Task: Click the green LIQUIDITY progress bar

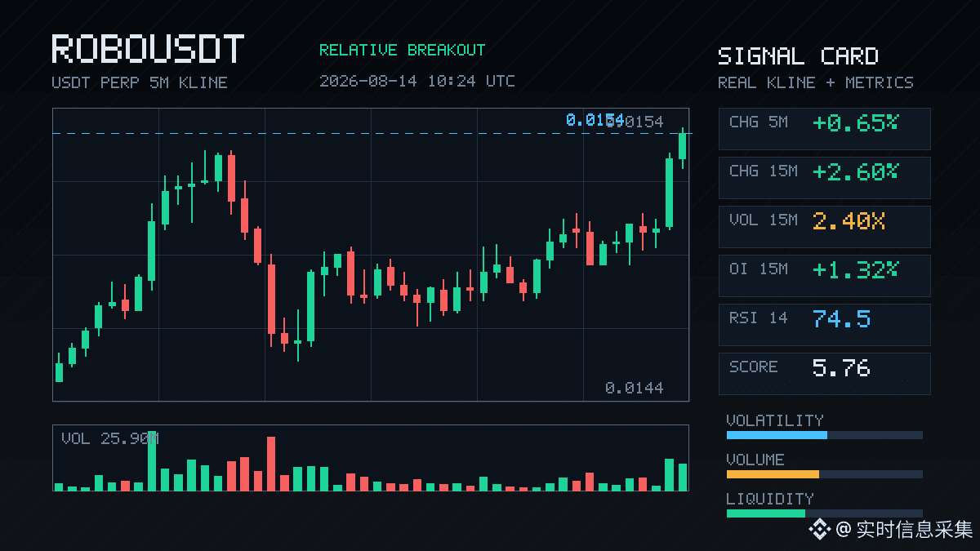Action: coord(766,513)
